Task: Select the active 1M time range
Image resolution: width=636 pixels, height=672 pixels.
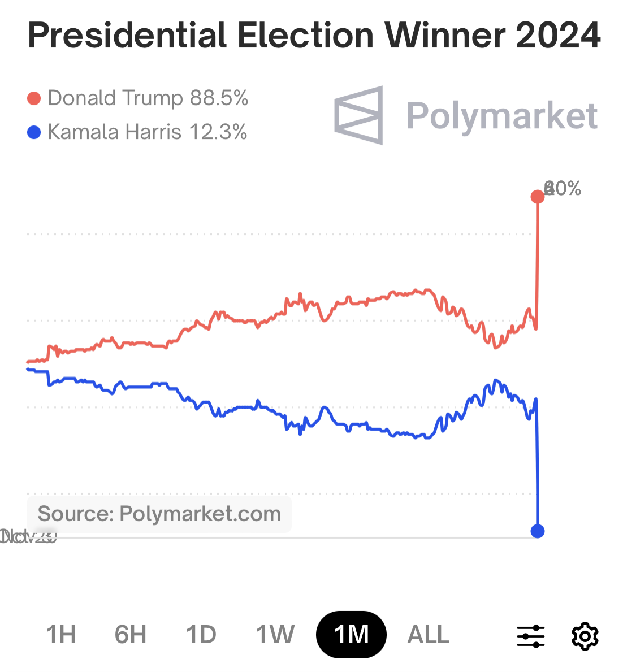Action: tap(351, 635)
